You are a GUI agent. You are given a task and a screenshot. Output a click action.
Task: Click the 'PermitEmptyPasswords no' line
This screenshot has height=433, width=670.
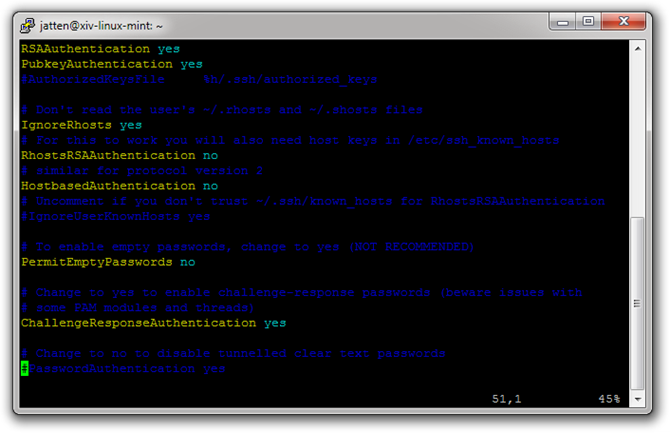click(108, 262)
